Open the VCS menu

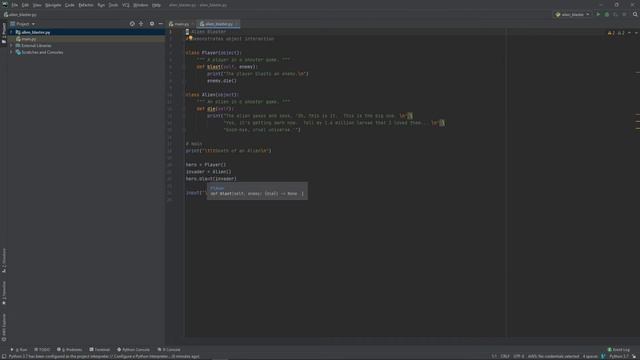126,5
